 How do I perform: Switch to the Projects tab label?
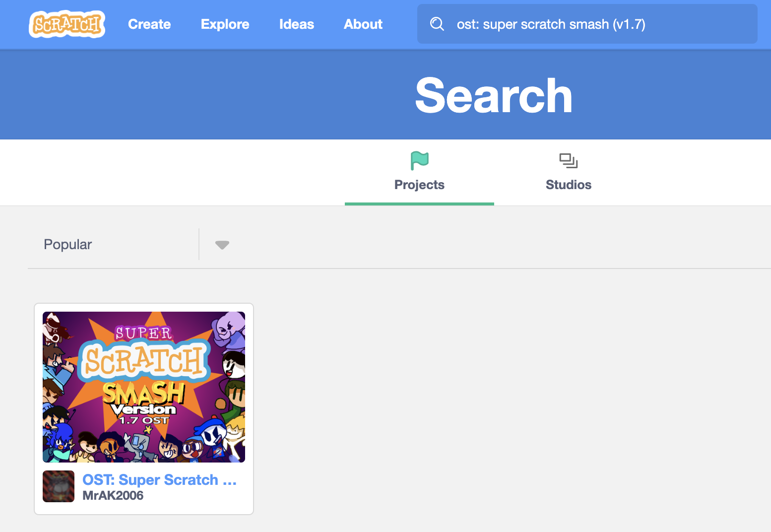pos(419,185)
